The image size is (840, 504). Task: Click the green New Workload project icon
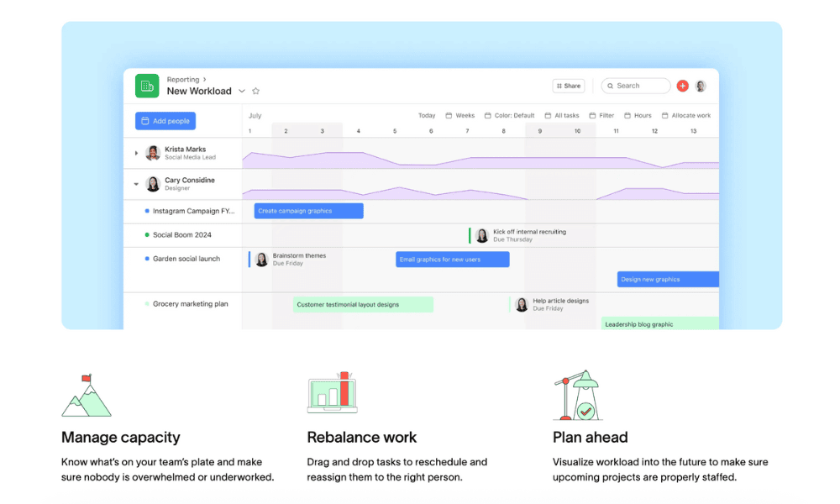pyautogui.click(x=147, y=86)
